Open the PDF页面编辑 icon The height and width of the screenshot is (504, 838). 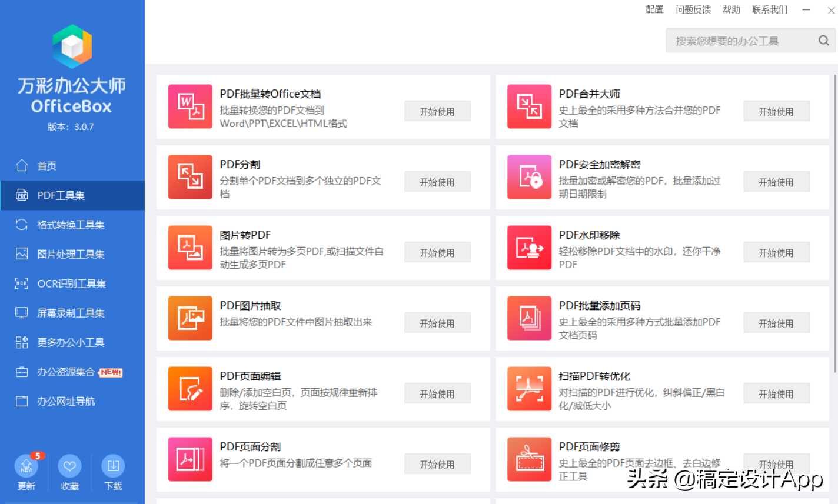click(190, 389)
